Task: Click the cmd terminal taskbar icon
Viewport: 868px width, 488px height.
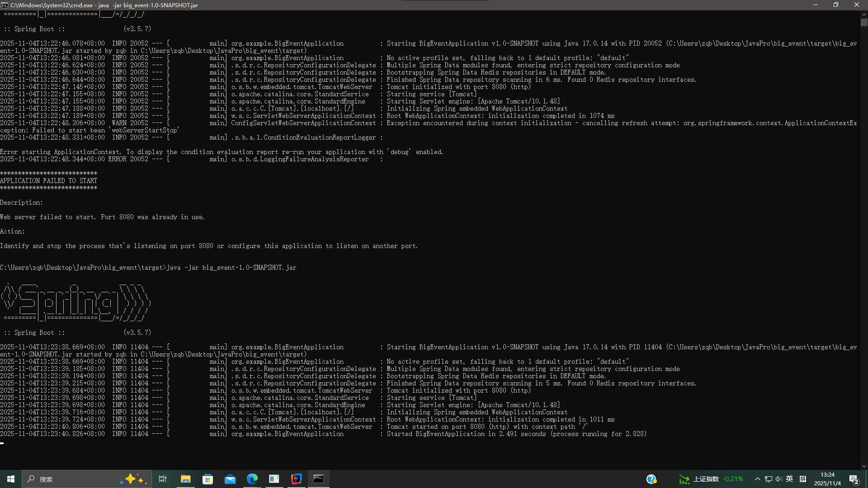Action: 318,479
